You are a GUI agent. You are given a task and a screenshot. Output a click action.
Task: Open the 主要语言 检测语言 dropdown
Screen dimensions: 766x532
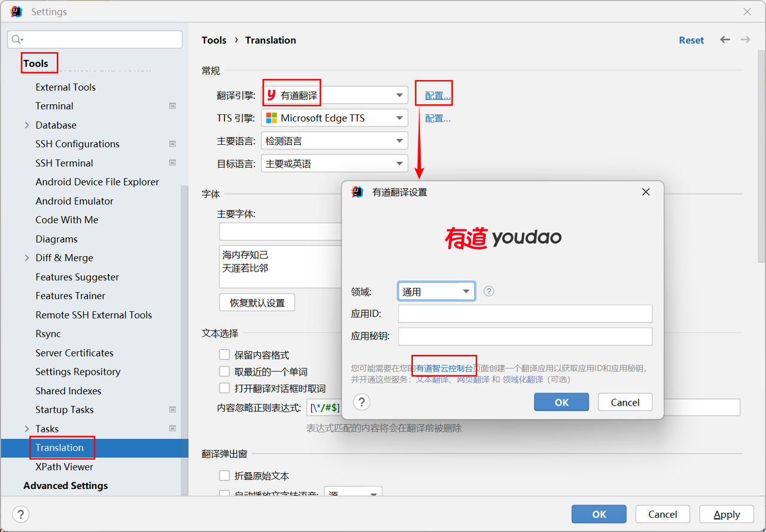coord(335,141)
